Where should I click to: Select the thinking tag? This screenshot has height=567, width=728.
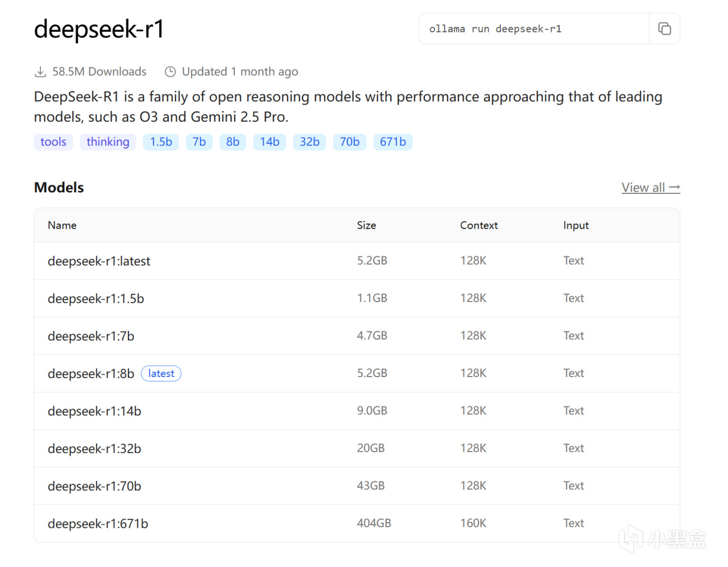coord(108,142)
